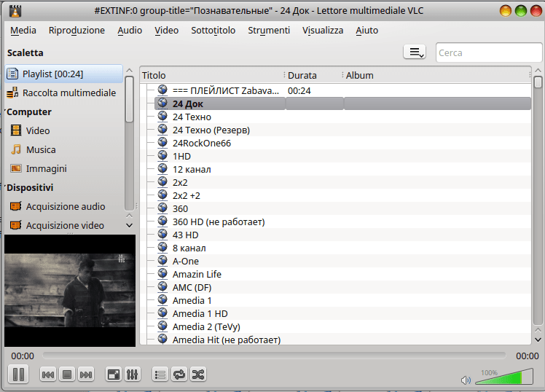This screenshot has width=545, height=392.
Task: Select Playlist [00:24] in sidebar
Action: click(64, 74)
